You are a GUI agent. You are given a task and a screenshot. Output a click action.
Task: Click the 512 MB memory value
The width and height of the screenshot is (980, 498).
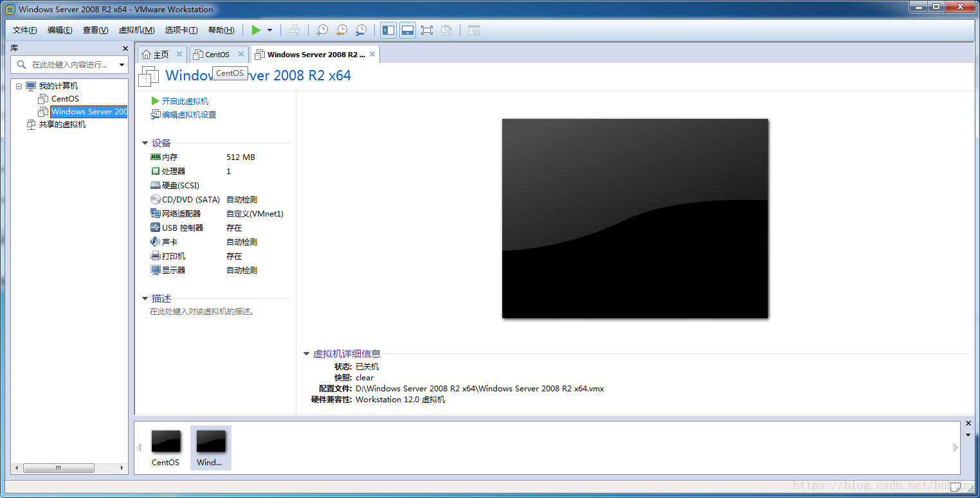pos(240,157)
